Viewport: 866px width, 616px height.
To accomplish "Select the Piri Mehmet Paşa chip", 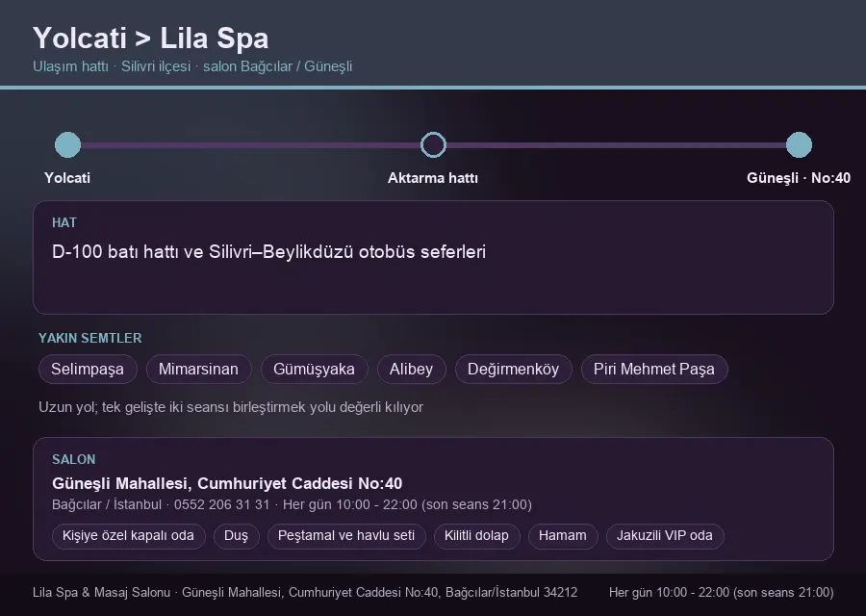I will pos(654,369).
